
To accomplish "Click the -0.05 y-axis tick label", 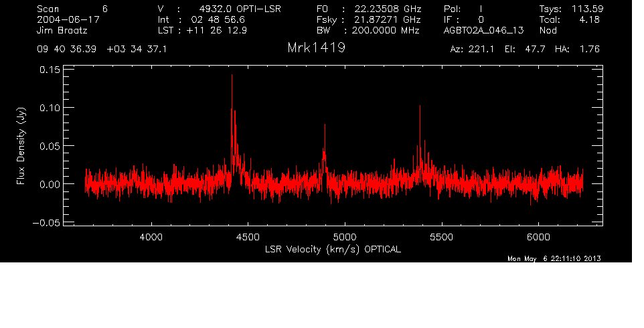I will 46,222.
